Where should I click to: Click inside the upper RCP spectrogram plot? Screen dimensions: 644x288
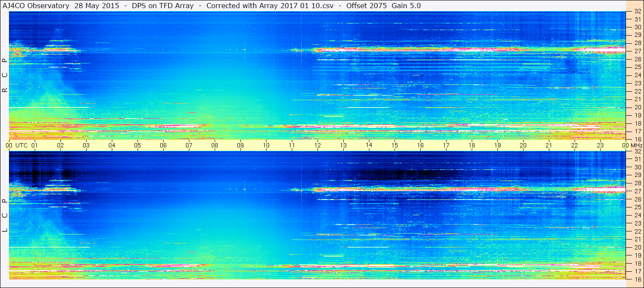pos(317,75)
